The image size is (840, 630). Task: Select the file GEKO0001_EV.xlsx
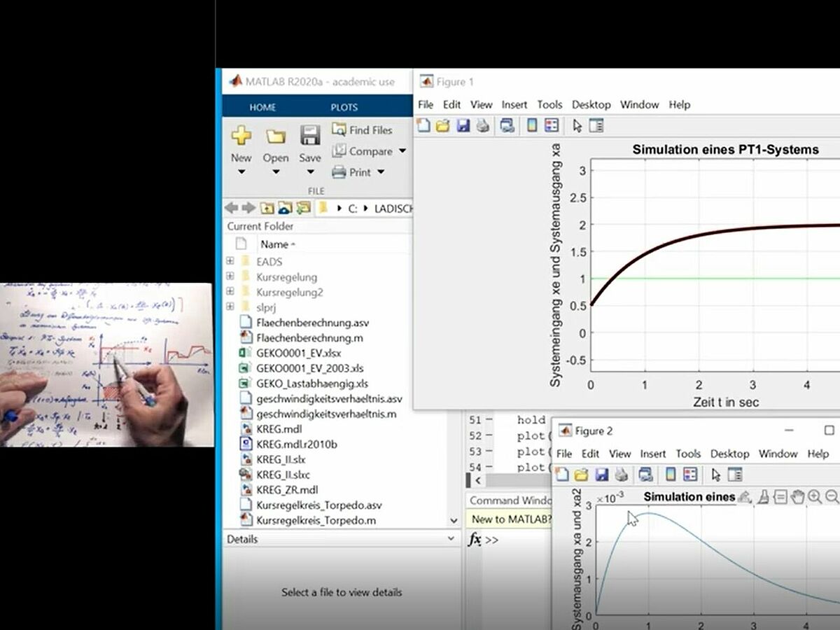click(x=299, y=353)
